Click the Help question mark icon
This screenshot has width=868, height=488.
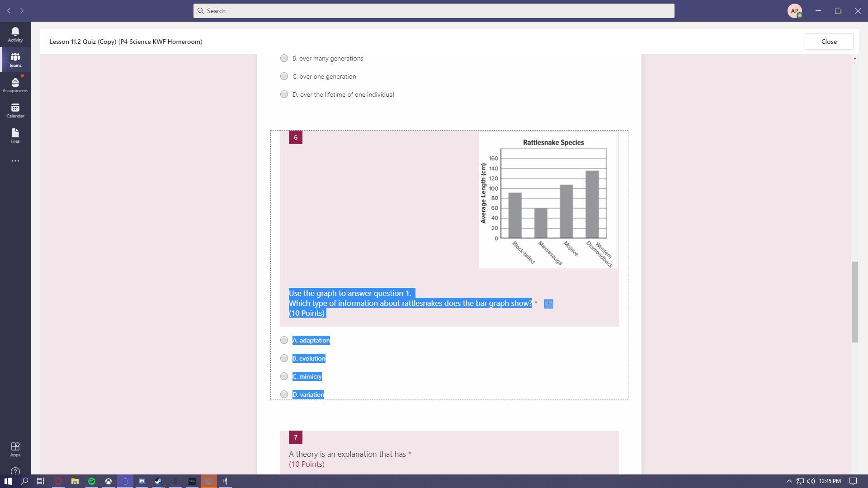tap(15, 471)
